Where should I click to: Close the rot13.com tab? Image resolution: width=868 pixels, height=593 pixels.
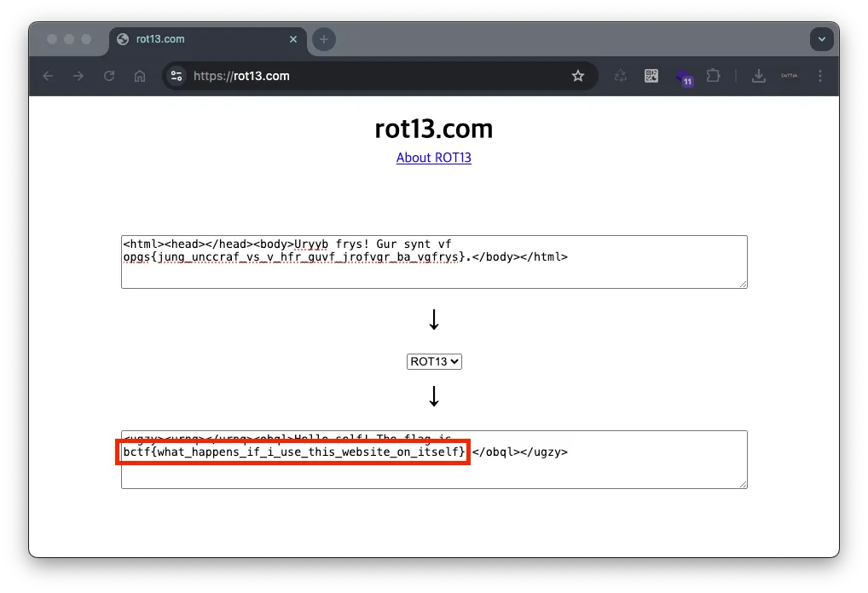293,39
